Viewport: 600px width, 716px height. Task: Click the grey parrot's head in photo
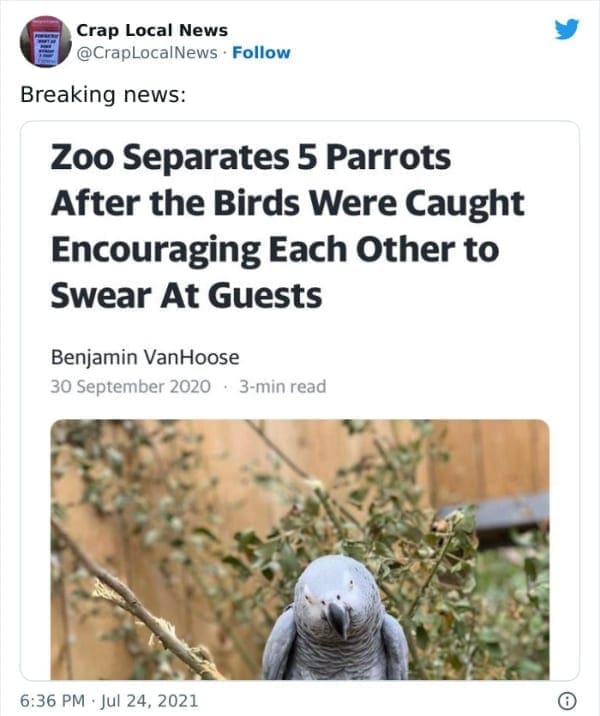[x=337, y=591]
